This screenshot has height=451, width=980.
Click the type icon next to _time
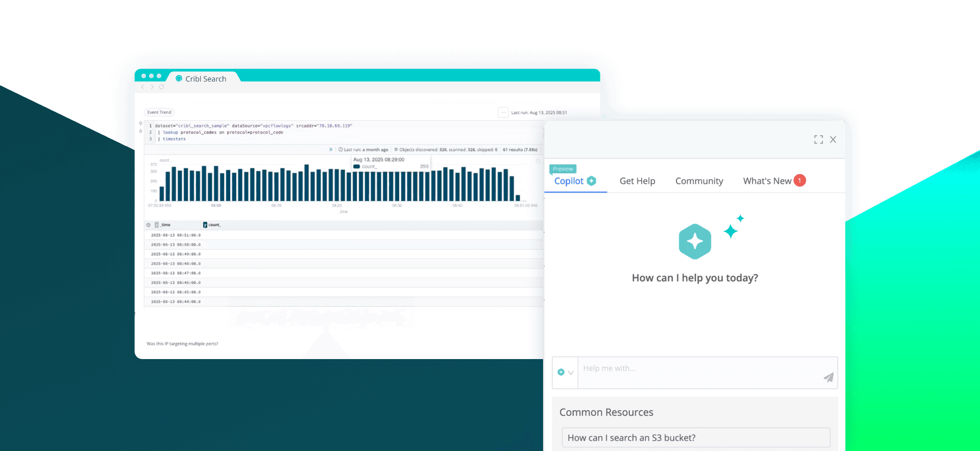pos(157,225)
